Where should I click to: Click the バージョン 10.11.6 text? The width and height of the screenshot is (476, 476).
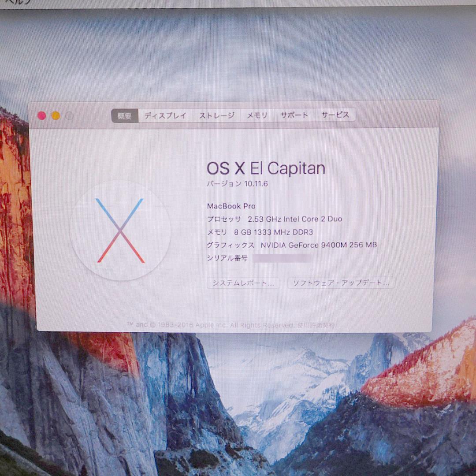238,184
